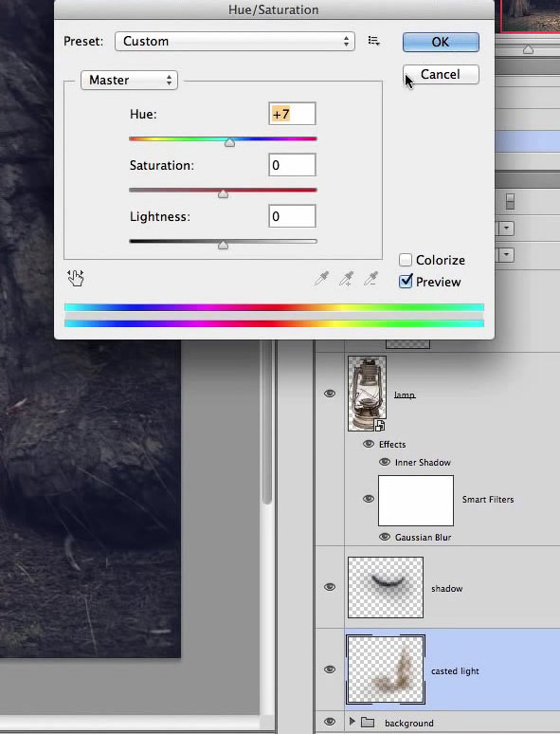Expand the background layer group
This screenshot has height=734, width=560.
pos(352,722)
